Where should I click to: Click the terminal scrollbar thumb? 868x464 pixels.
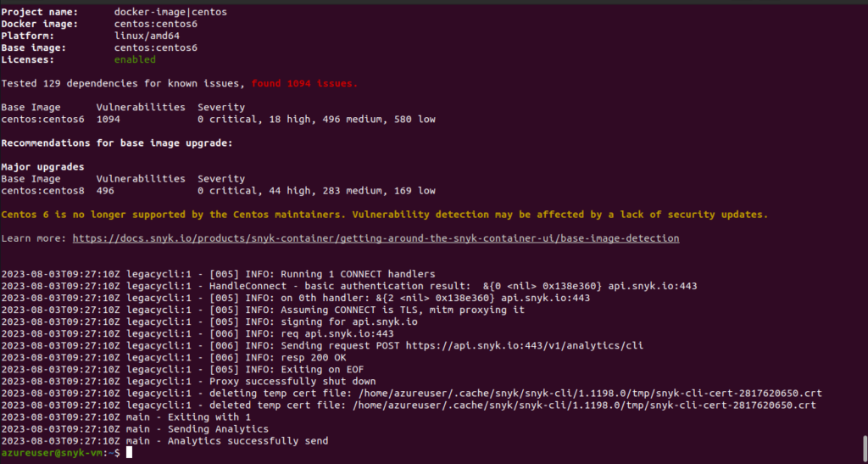tap(864, 445)
